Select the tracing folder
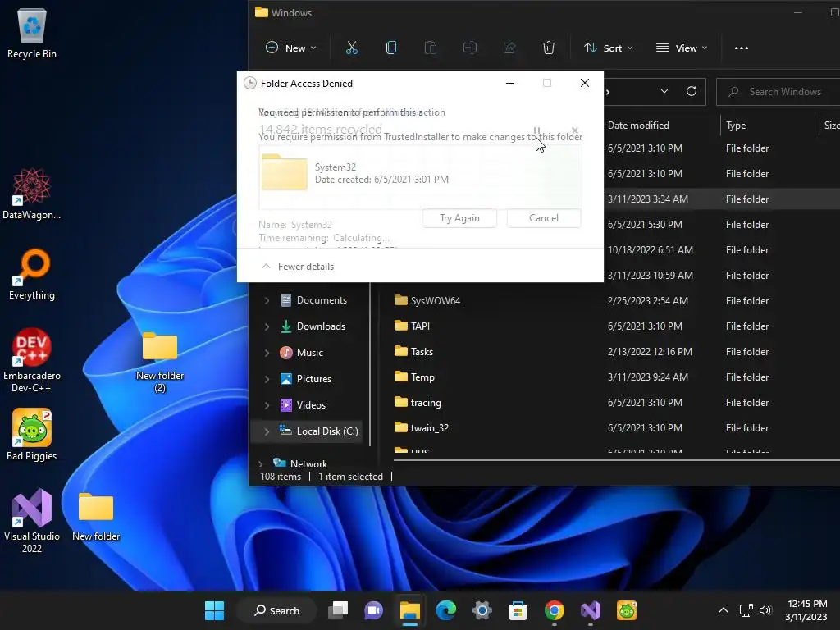Screen dimensions: 840x630 426,402
